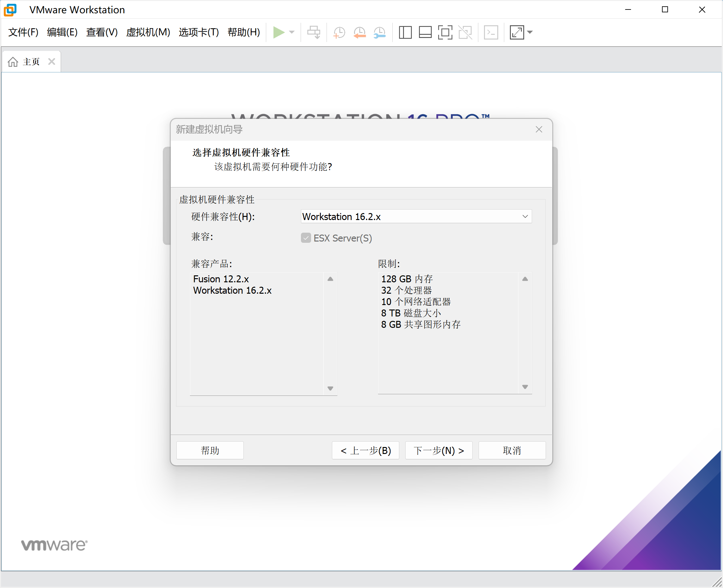Switch to the 主页 tab

click(x=31, y=62)
